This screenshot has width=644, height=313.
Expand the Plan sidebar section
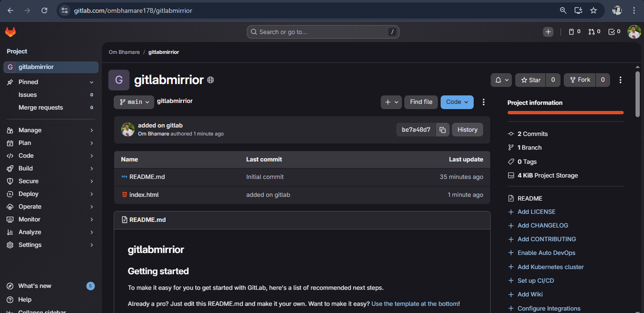click(50, 143)
